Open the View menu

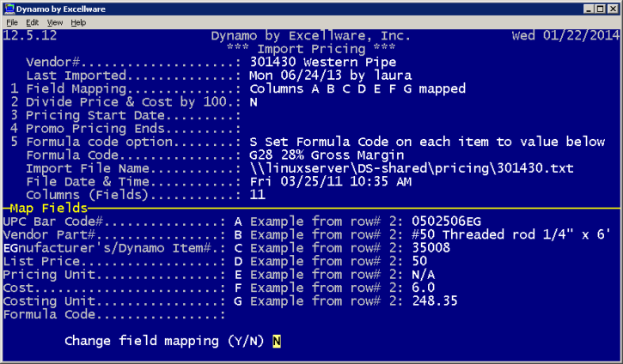pyautogui.click(x=55, y=22)
